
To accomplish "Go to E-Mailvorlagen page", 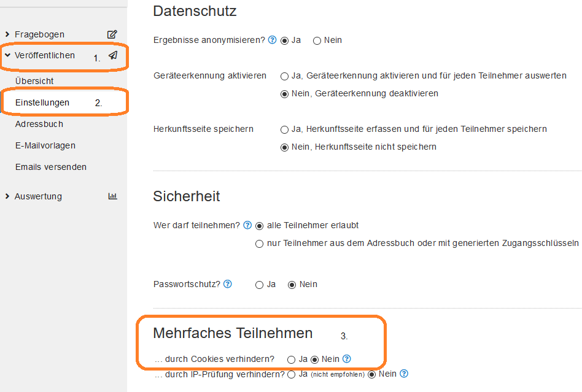I will (x=45, y=145).
